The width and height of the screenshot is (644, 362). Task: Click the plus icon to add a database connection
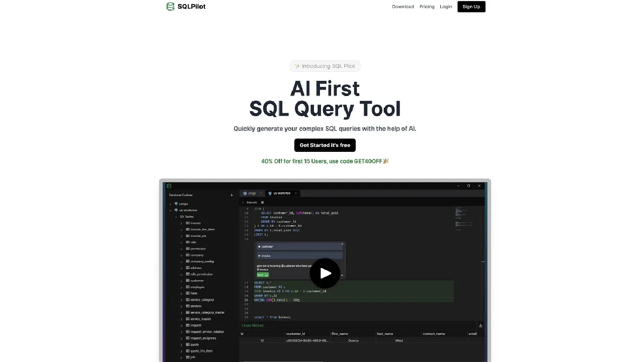click(x=232, y=195)
